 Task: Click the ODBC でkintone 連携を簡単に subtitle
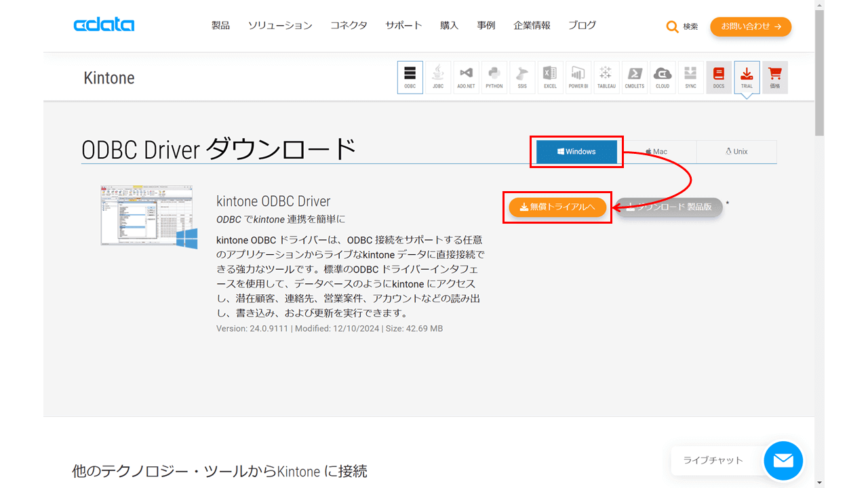pyautogui.click(x=281, y=220)
